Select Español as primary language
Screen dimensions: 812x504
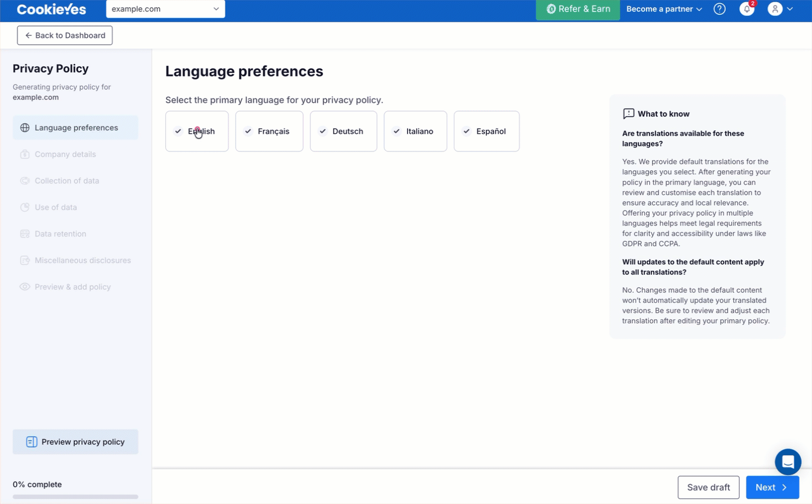(487, 131)
